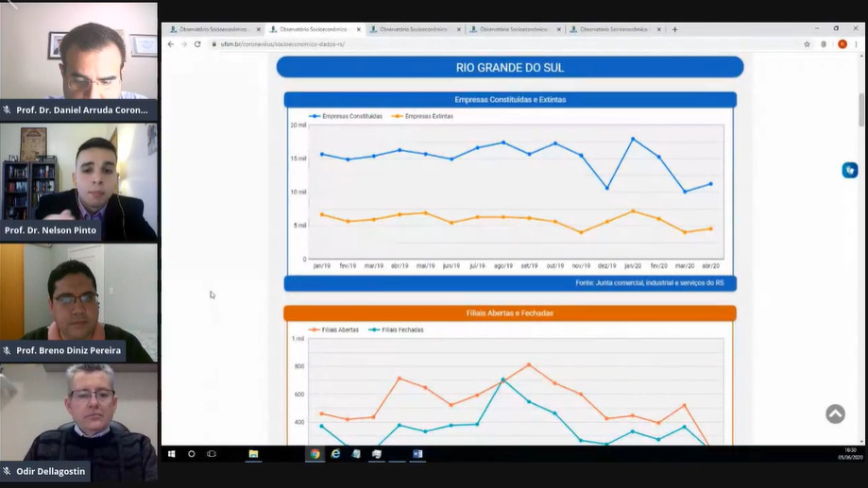Reload the page with the refresh icon
Viewport: 868px width, 488px height.
(x=196, y=44)
